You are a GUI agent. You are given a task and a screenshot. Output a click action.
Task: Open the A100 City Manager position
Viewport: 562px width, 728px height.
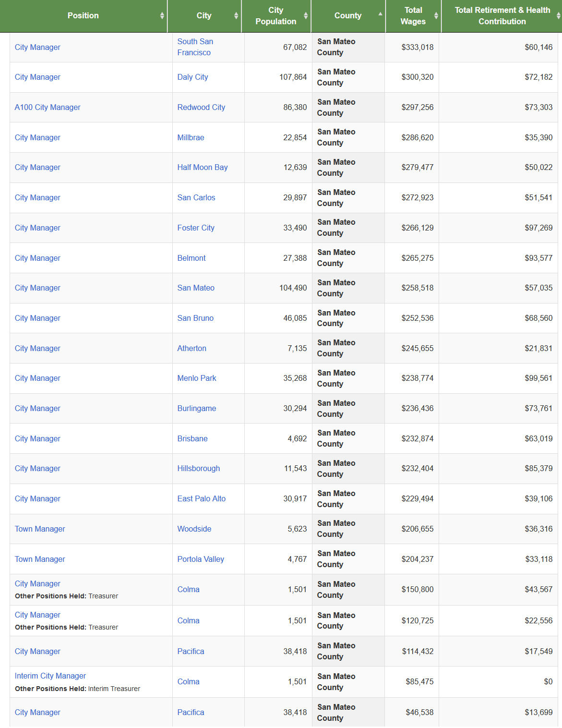coord(48,107)
